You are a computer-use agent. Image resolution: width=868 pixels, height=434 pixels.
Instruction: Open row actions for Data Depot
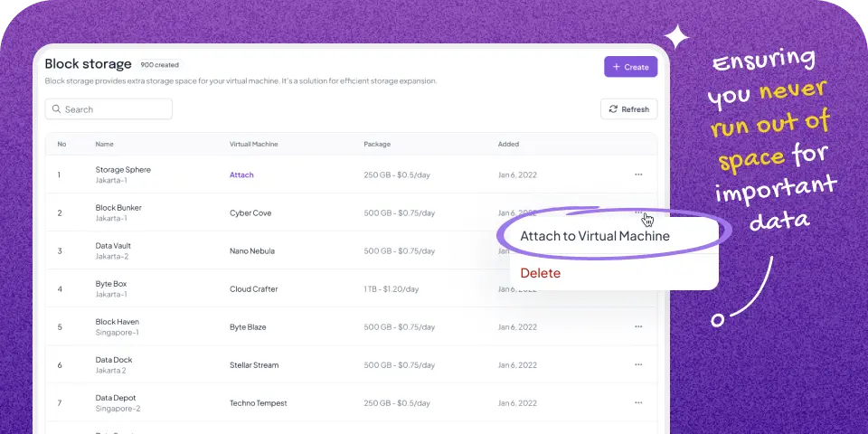point(638,402)
